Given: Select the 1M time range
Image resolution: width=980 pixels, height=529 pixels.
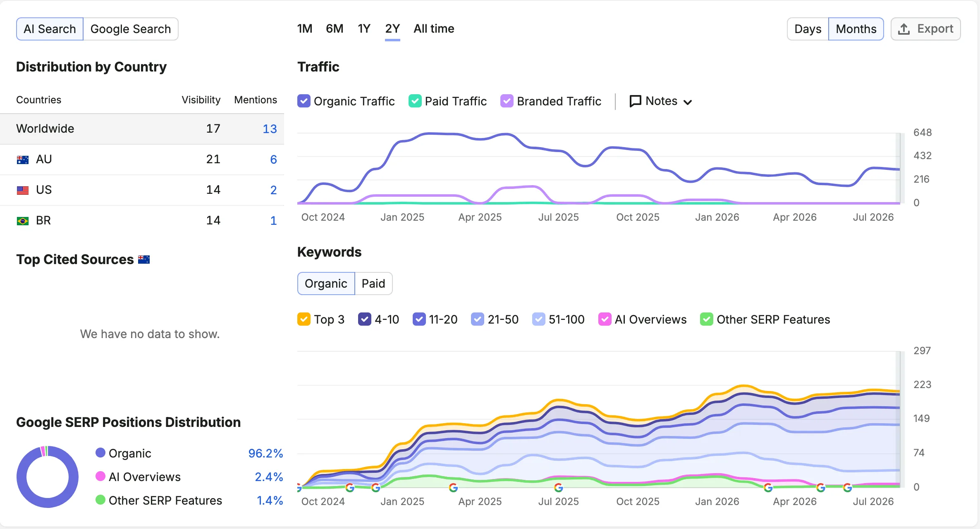Looking at the screenshot, I should pos(305,29).
